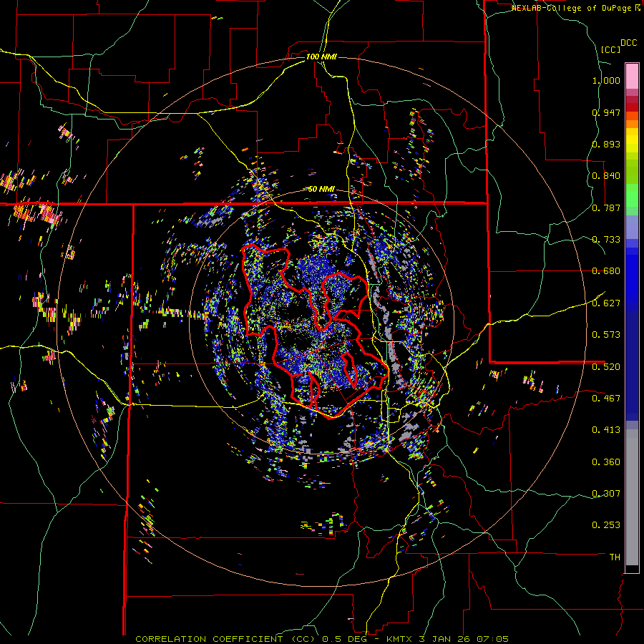Click the KMTX radar site identifier

click(x=399, y=639)
